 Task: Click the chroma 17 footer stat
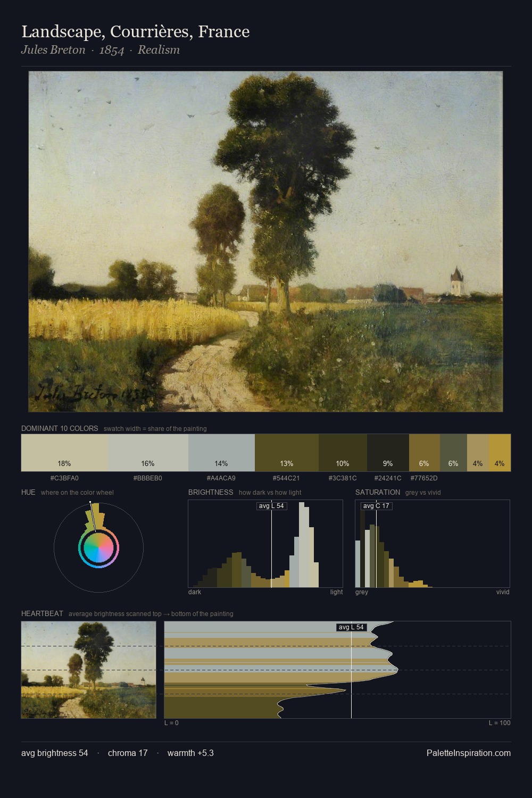click(x=128, y=753)
